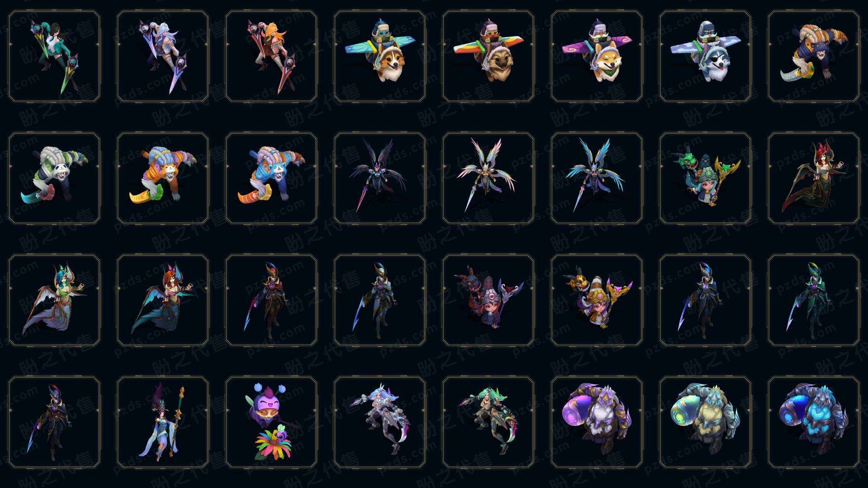Viewport: 868px width, 488px height.
Task: Choose the teal-haired winged sorceress
Action: (x=54, y=300)
